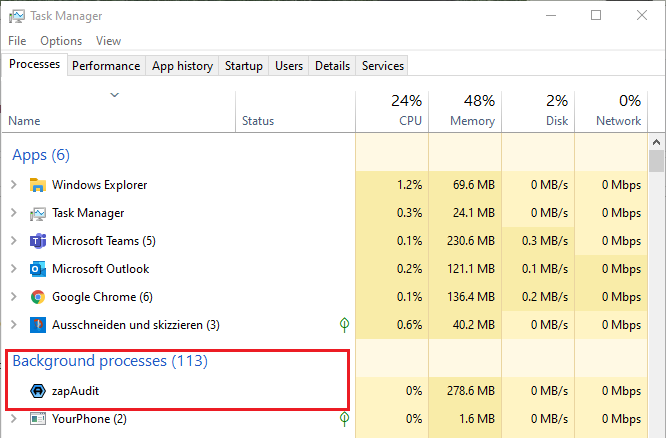Click the Google Chrome icon
The width and height of the screenshot is (666, 438).
[x=38, y=297]
